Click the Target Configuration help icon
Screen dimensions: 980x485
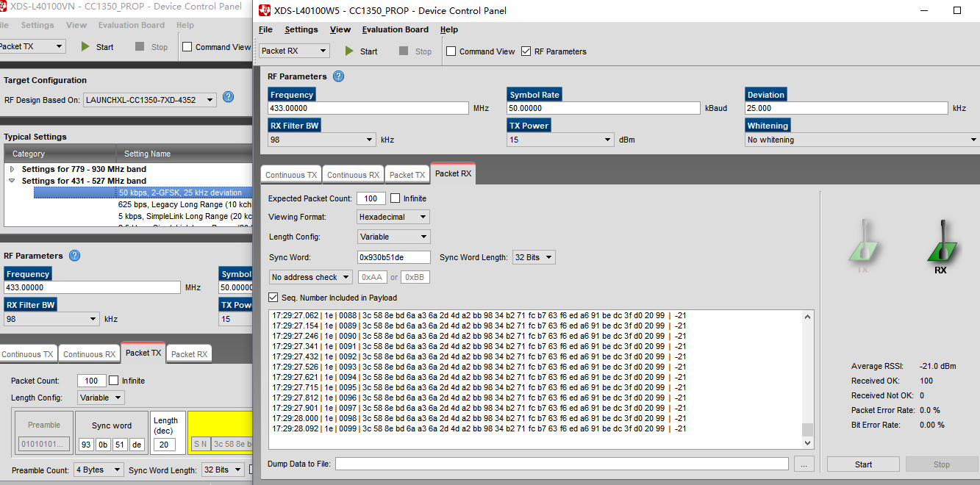coord(229,96)
